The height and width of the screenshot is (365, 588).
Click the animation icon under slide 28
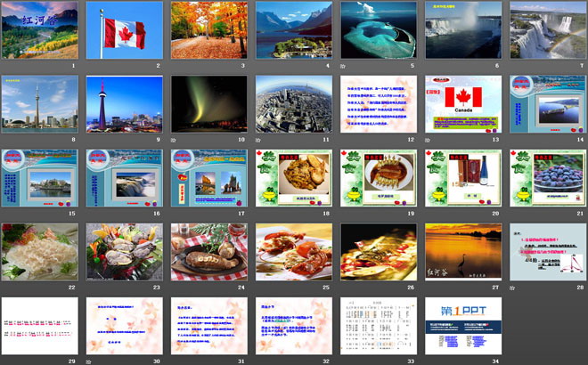pyautogui.click(x=512, y=289)
